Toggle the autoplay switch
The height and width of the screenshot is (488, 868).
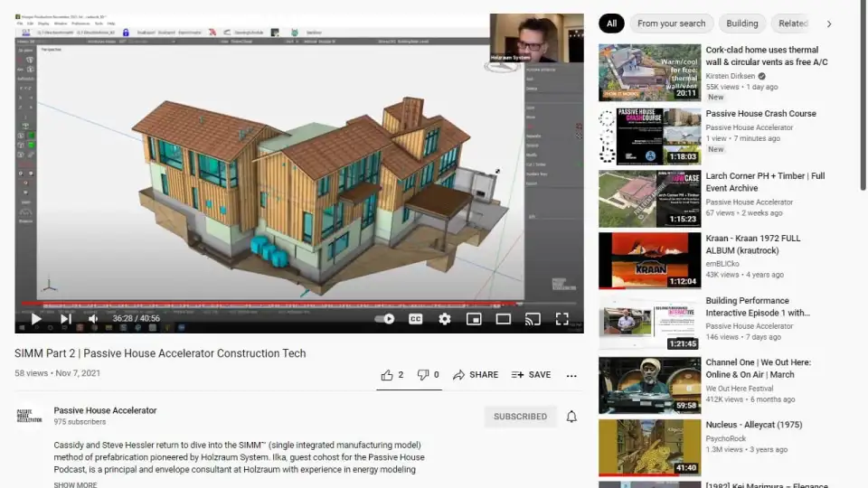(384, 319)
